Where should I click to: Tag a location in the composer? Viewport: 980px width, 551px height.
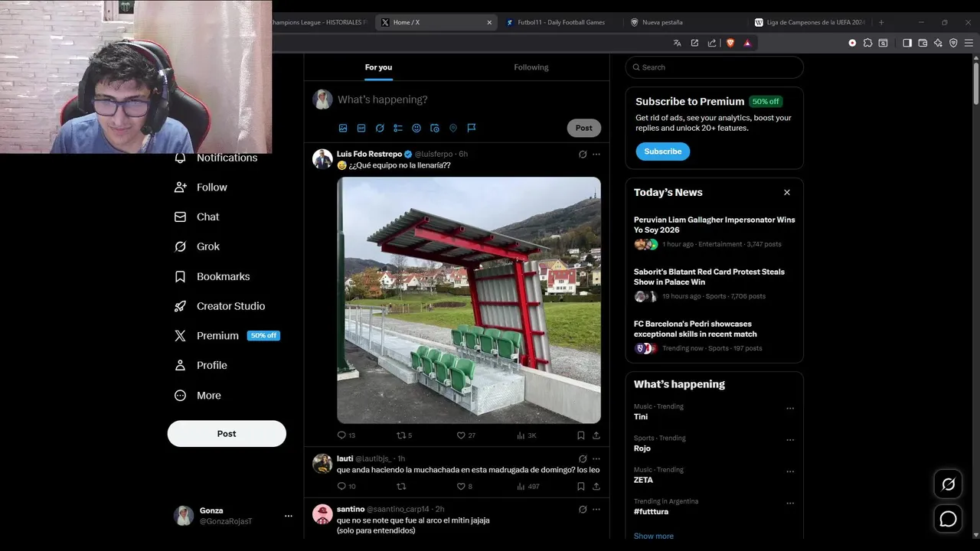(x=453, y=128)
